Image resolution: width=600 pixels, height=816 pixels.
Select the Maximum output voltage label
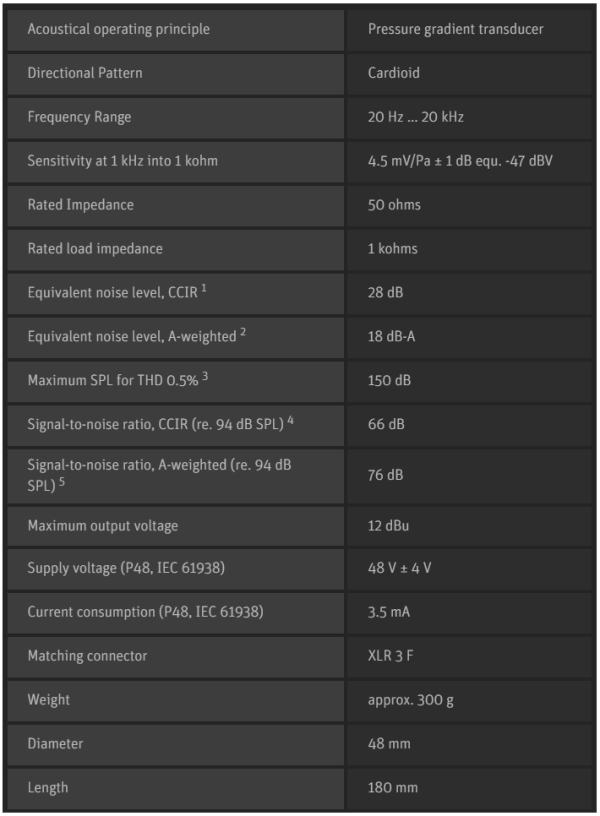(x=102, y=526)
